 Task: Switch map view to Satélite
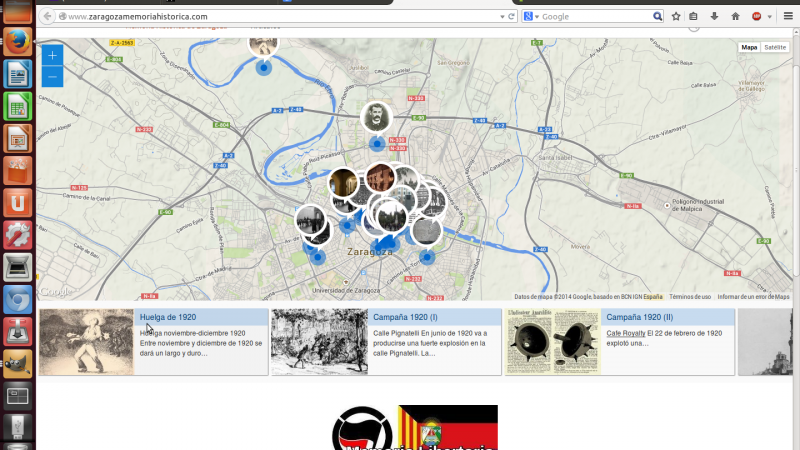coord(775,47)
